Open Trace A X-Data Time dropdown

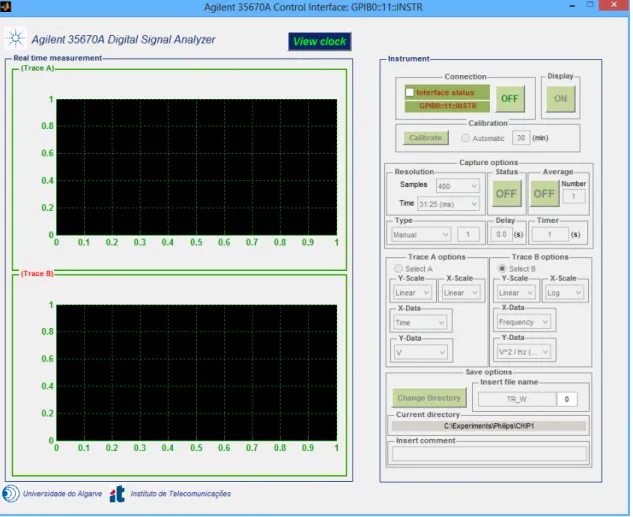(x=420, y=322)
